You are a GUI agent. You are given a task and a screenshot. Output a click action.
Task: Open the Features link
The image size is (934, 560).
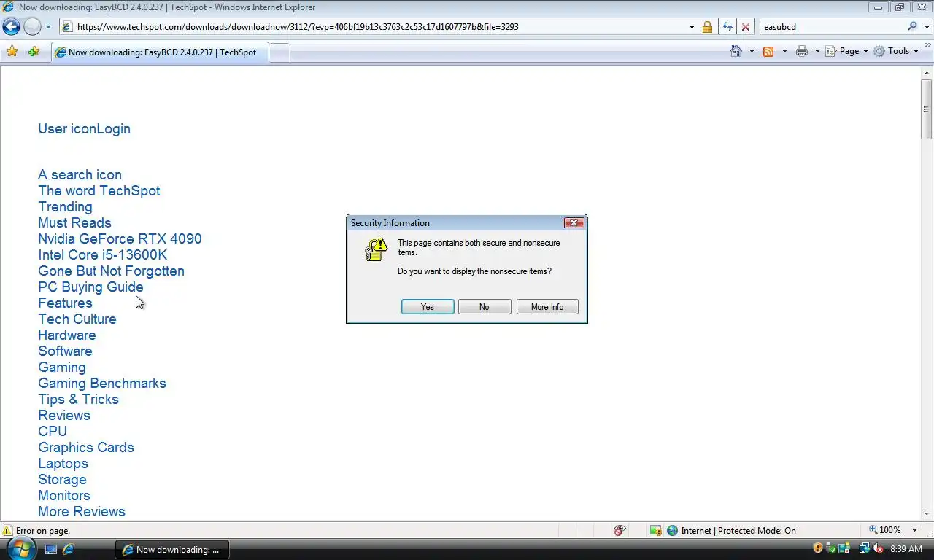66,303
